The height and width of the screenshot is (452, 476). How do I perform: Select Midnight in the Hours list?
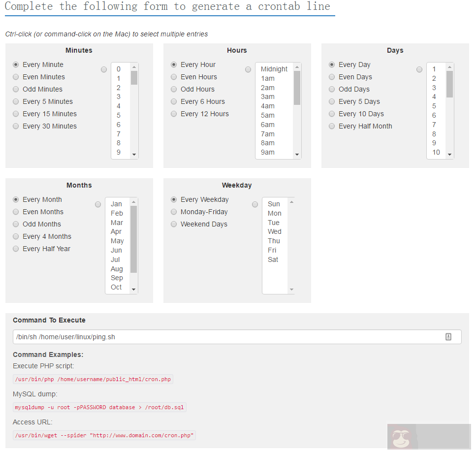pos(274,69)
